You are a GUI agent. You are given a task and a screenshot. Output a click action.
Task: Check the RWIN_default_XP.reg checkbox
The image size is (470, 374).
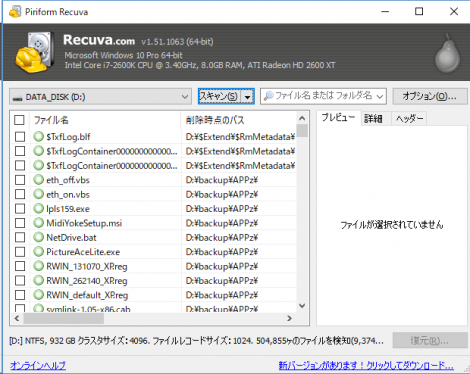20,295
